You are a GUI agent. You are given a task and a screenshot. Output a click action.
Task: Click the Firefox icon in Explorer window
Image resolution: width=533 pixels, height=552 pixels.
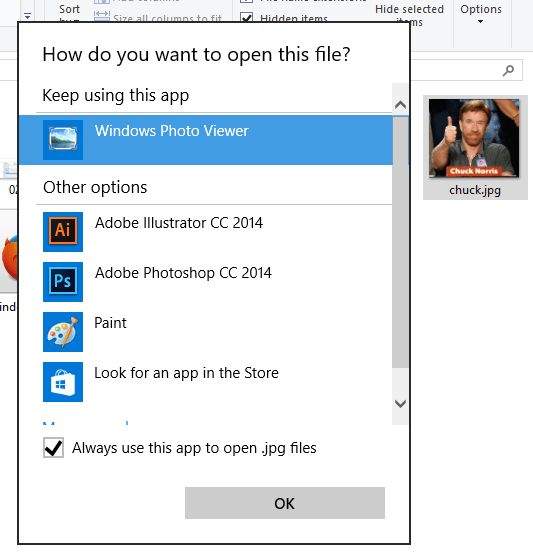[x=9, y=257]
